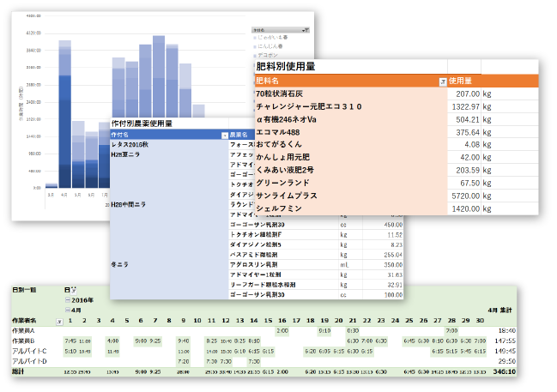Select the 冬ニラ crop row
557x392 pixels.
click(x=119, y=263)
